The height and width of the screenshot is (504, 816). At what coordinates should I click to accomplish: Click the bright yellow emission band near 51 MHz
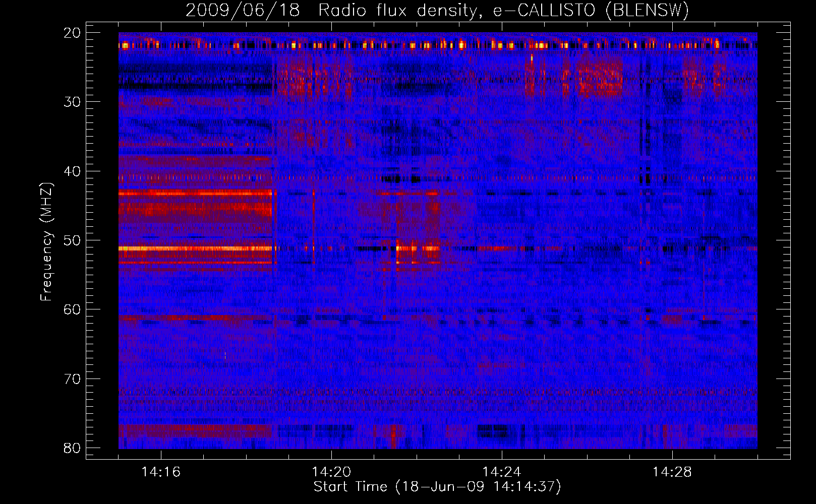point(195,248)
